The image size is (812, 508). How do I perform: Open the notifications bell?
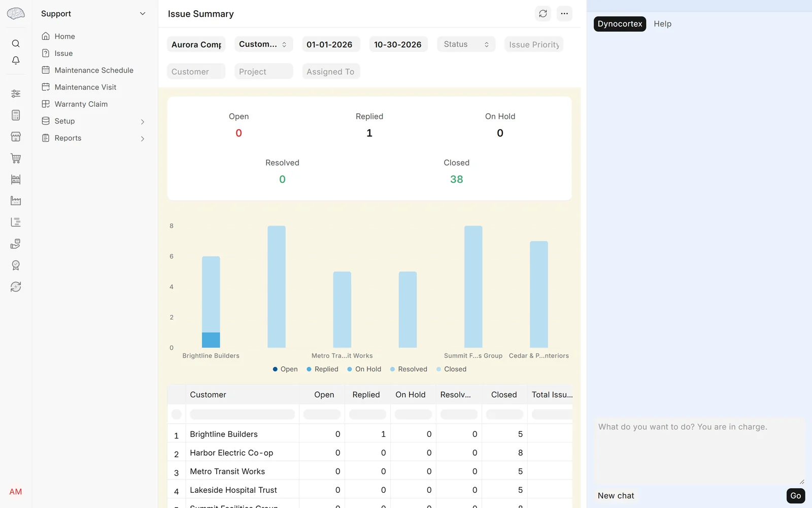[x=16, y=60]
